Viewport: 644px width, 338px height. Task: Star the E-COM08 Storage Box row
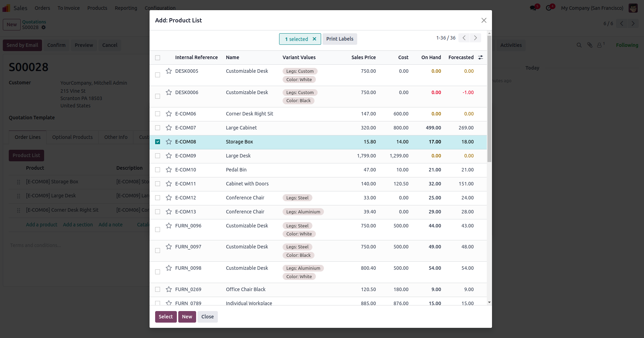click(169, 142)
